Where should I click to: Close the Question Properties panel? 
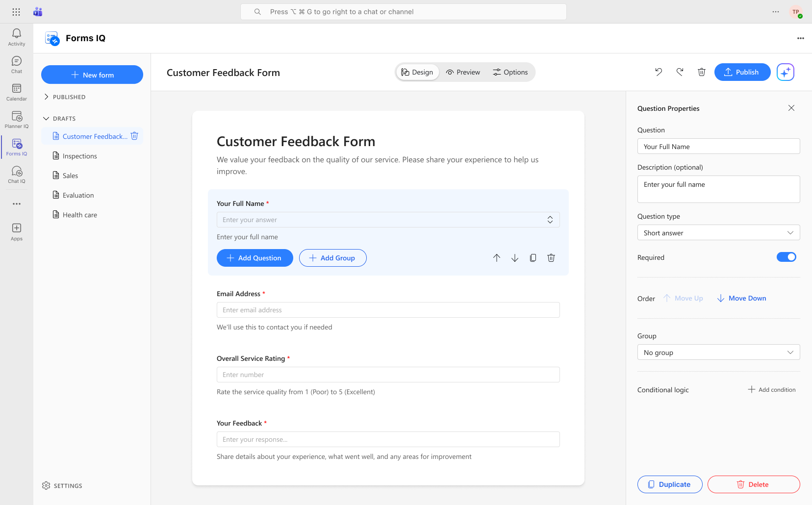(791, 108)
